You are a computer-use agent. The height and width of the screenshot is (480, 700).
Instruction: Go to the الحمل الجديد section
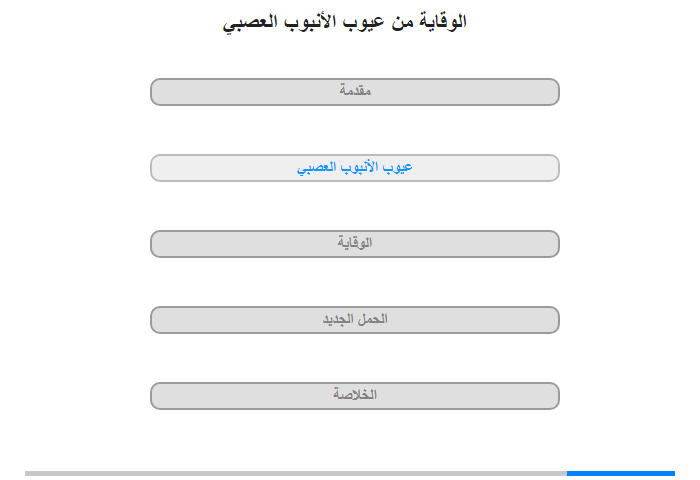click(354, 320)
